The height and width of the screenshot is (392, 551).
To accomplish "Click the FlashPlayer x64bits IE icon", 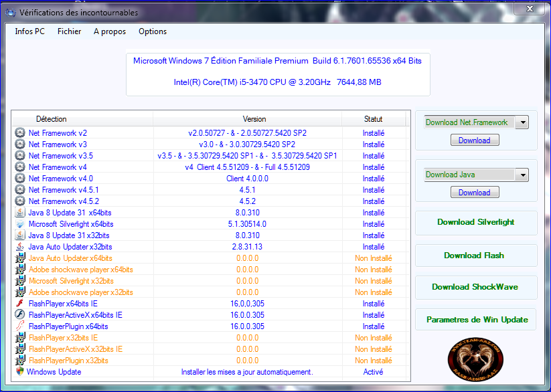I will (20, 304).
